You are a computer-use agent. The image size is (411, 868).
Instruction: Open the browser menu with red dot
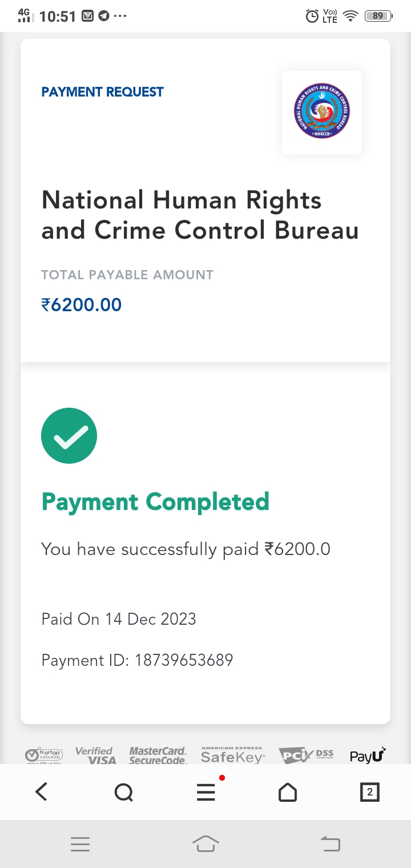point(206,792)
